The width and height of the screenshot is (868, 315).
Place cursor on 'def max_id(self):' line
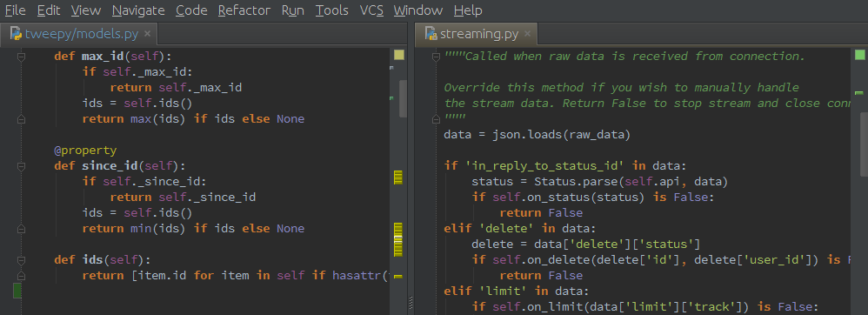click(113, 57)
